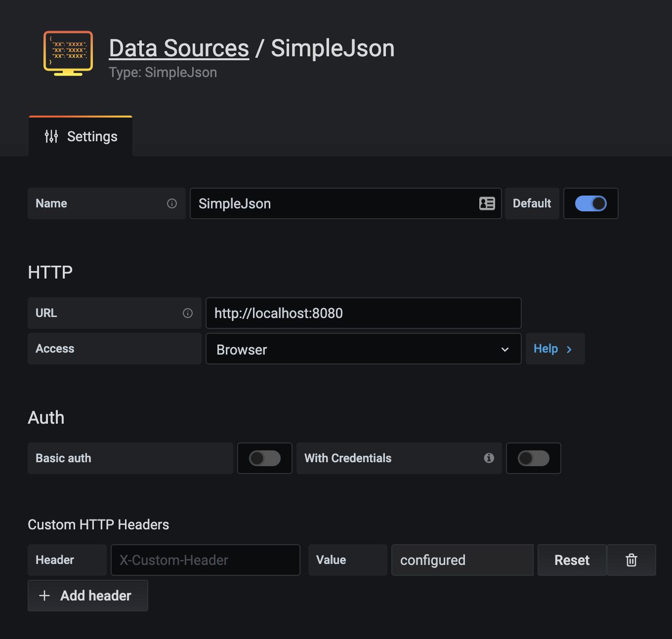Screen dimensions: 672x639
Task: Click the Type: SimpleJson subtitle text
Action: click(x=163, y=73)
